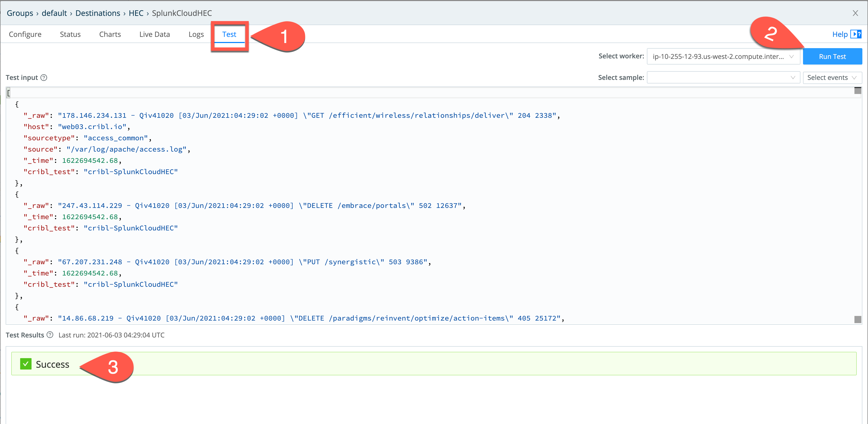Screen dimensions: 868x424
Task: Click the Test input editor scrollbar handle
Action: 857,90
